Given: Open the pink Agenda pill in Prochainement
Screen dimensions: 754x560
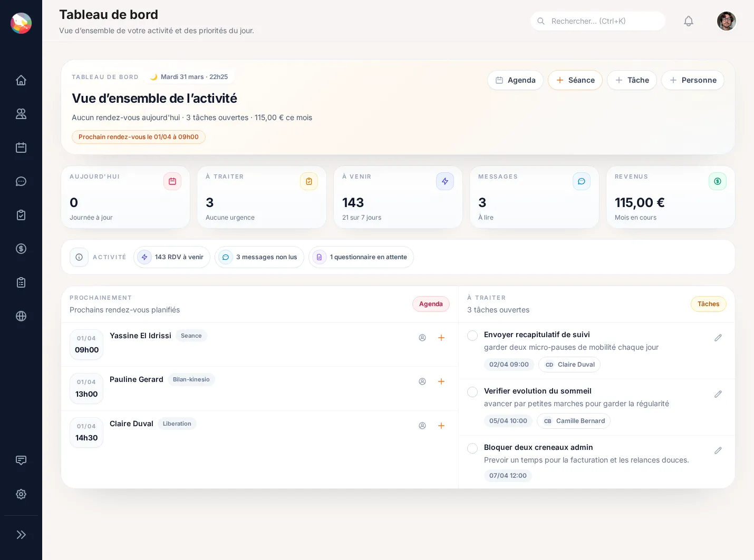Looking at the screenshot, I should 431,304.
